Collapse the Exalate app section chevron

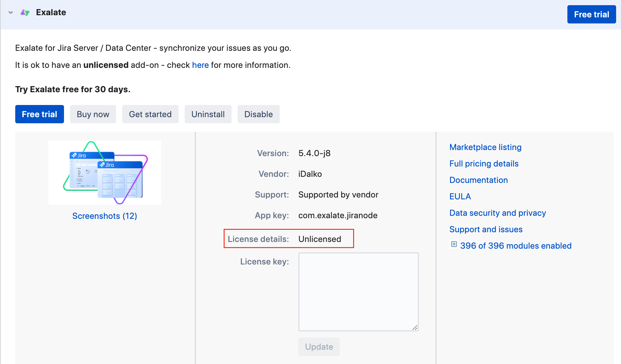coord(11,12)
